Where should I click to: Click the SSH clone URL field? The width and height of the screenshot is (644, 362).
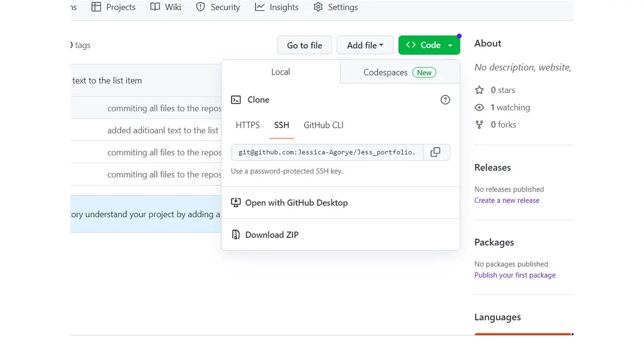click(327, 152)
